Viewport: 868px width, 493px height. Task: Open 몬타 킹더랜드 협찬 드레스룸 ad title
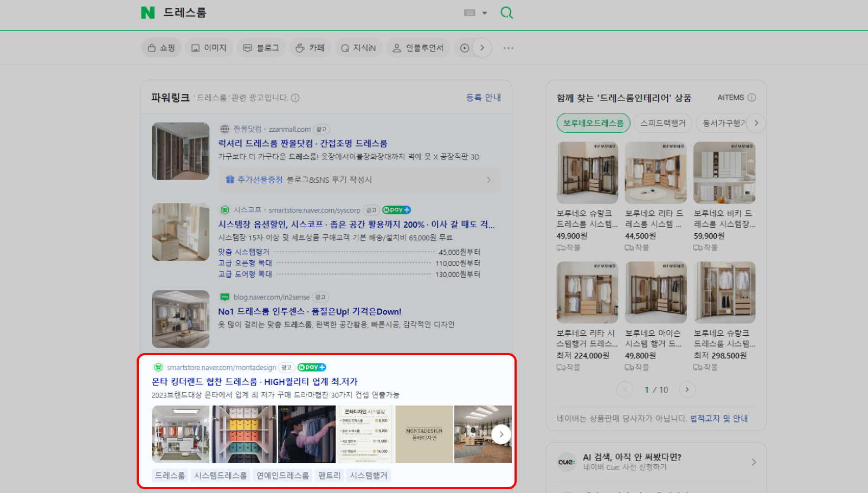(x=255, y=382)
